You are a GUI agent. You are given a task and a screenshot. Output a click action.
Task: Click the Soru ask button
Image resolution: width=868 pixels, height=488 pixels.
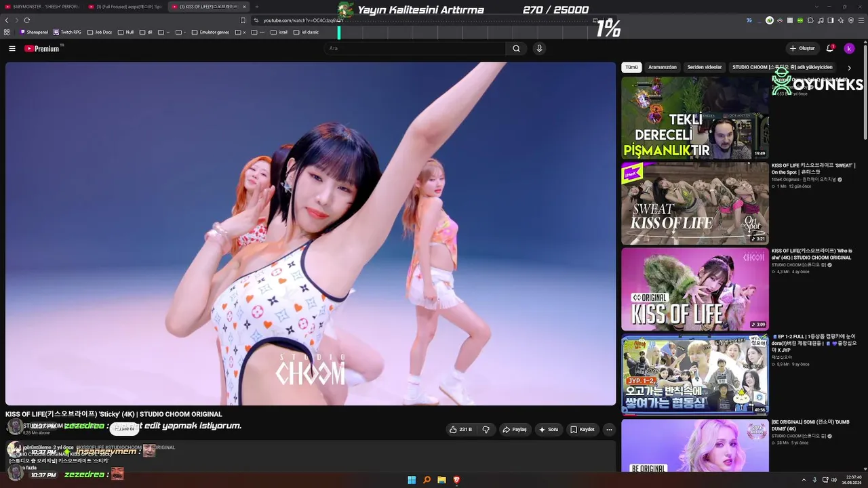pos(549,429)
